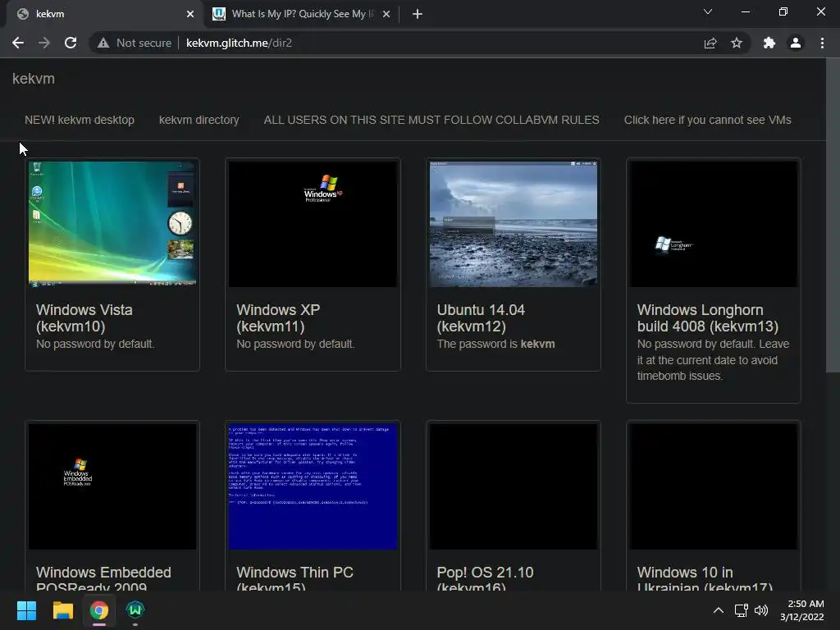Open Windows Thin PC blue screen thumbnail
This screenshot has width=840, height=630.
[x=313, y=486]
